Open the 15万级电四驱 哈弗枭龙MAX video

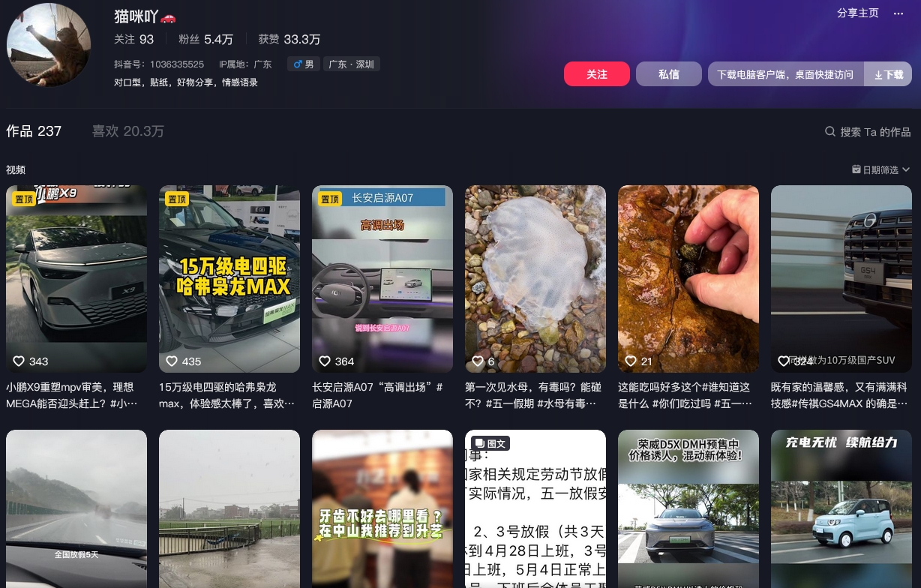pos(229,279)
